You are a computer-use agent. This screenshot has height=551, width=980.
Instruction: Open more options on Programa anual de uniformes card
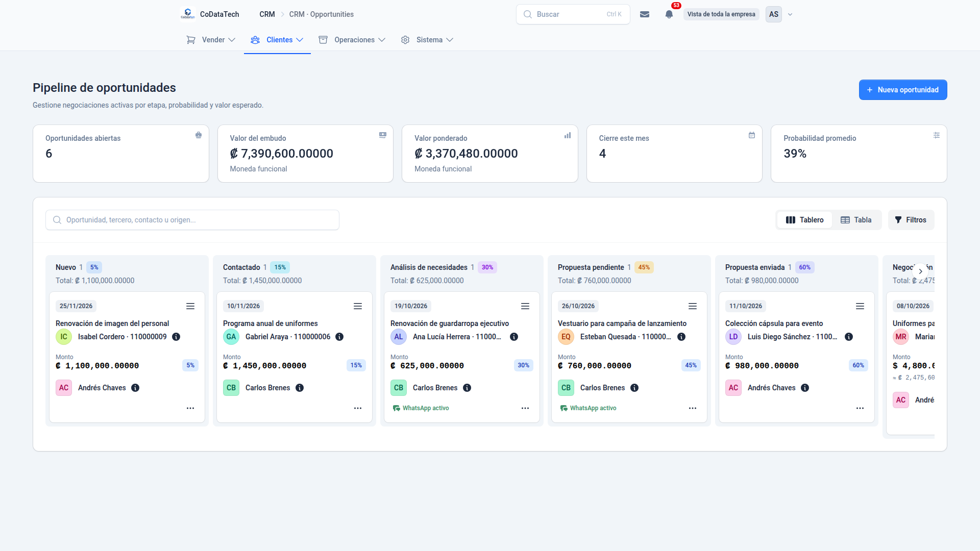(358, 408)
